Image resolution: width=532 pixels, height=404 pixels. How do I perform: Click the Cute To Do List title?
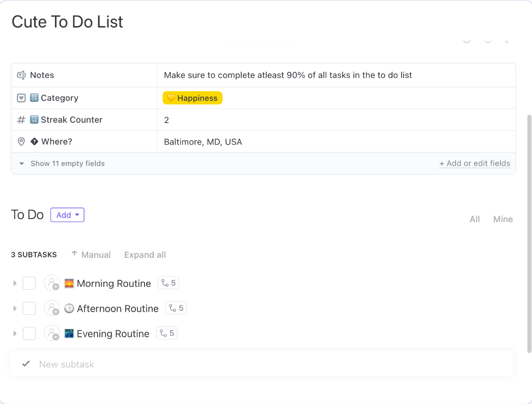[x=67, y=22]
